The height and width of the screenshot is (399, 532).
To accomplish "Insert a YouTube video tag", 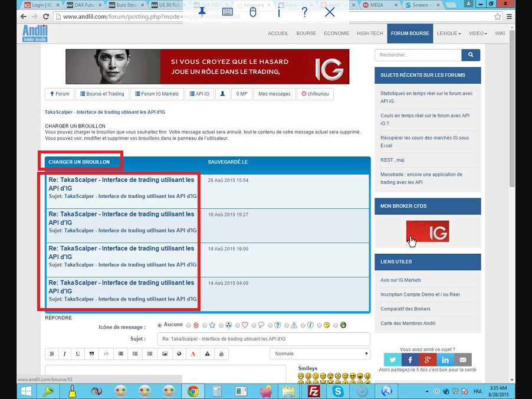I will (221, 354).
